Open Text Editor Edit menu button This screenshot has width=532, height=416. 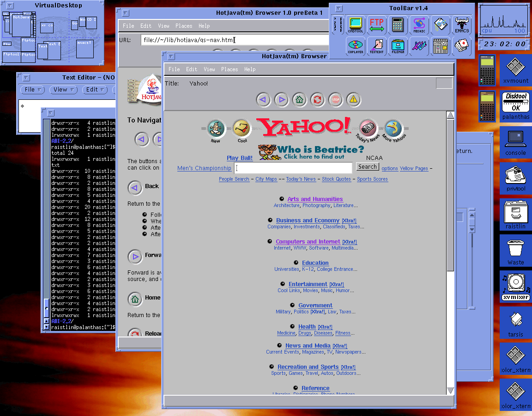pos(95,90)
